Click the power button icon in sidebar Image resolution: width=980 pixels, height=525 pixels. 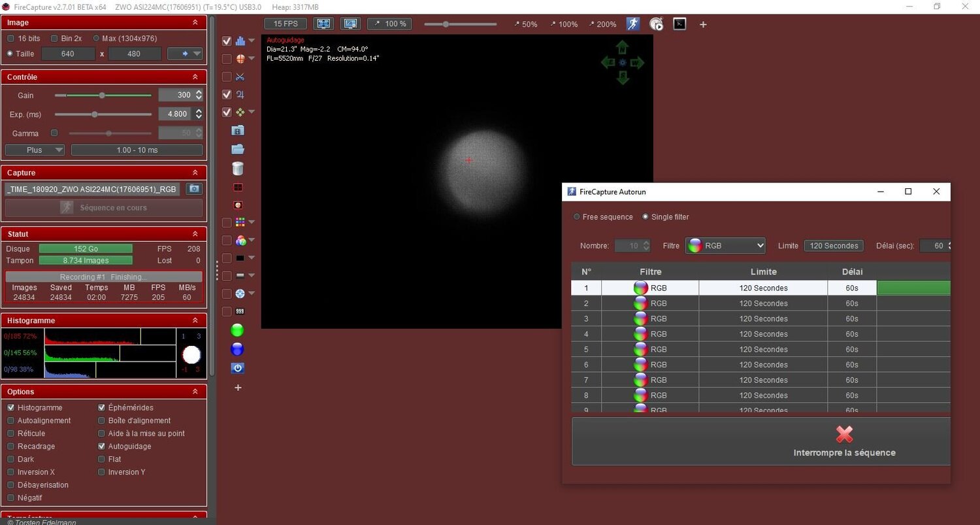click(x=237, y=368)
